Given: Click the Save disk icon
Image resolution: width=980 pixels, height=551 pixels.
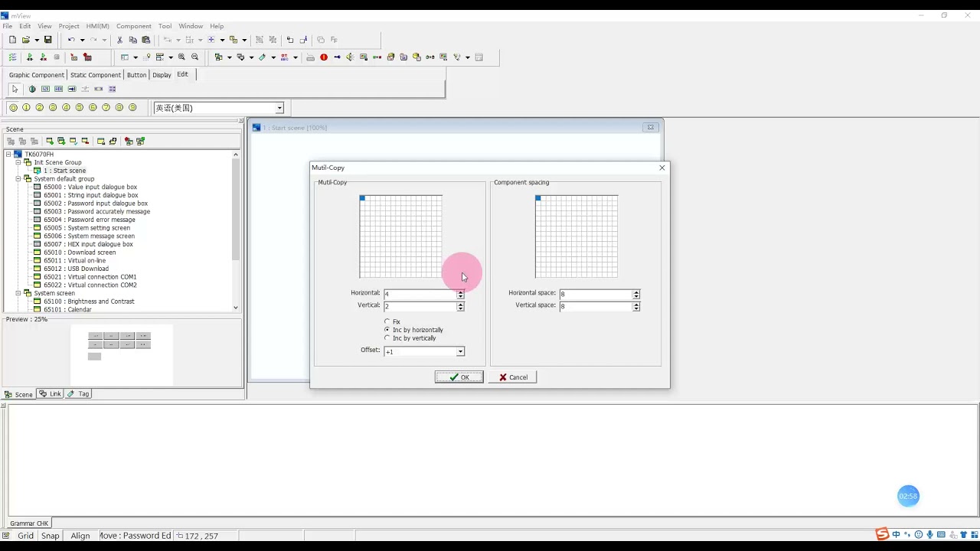Looking at the screenshot, I should tap(47, 40).
